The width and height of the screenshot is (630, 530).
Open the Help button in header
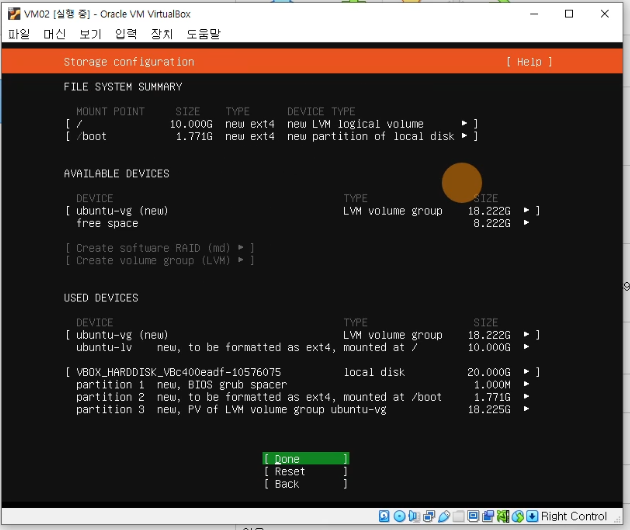point(529,62)
